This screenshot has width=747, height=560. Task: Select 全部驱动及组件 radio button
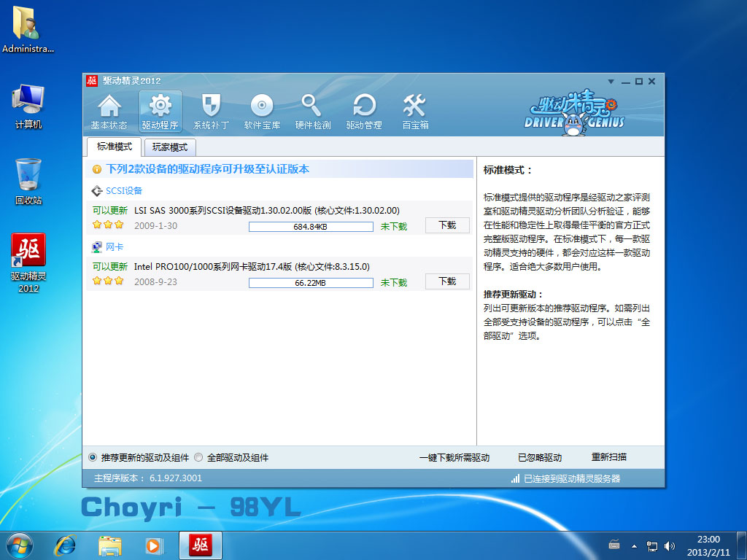[198, 458]
